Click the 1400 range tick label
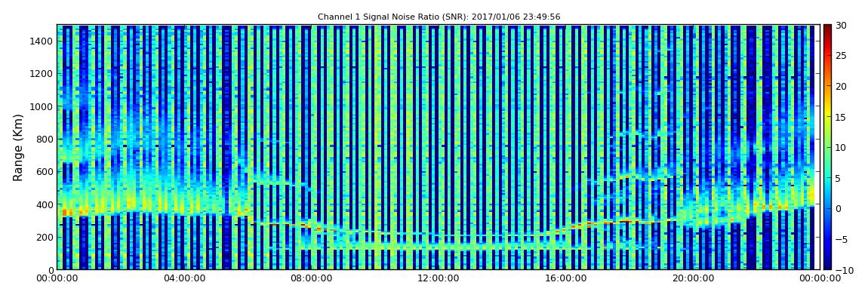Screen dimensions: 868x307 42,41
